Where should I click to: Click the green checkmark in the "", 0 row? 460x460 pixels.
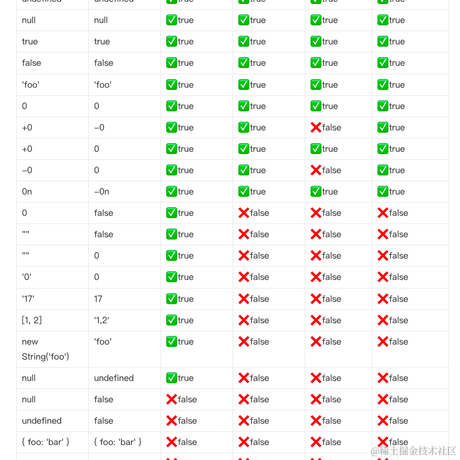(171, 255)
